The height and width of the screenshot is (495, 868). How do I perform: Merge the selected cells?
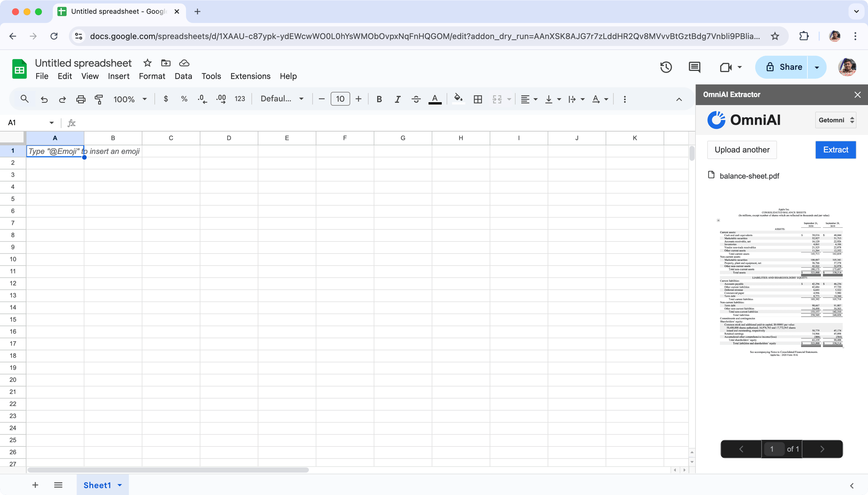coord(497,99)
